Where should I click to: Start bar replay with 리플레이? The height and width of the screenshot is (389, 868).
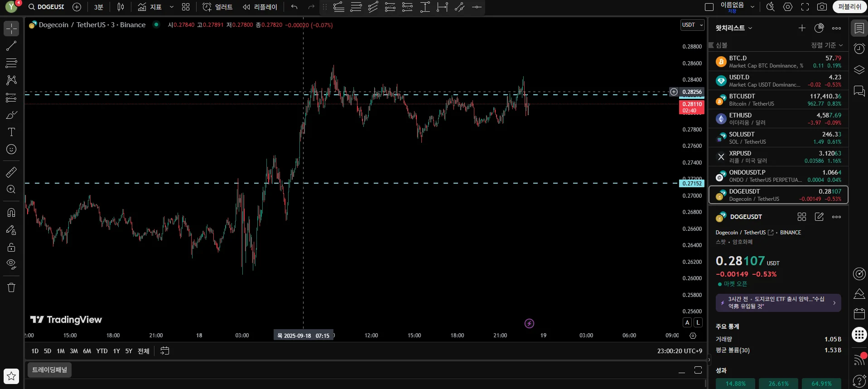(260, 7)
